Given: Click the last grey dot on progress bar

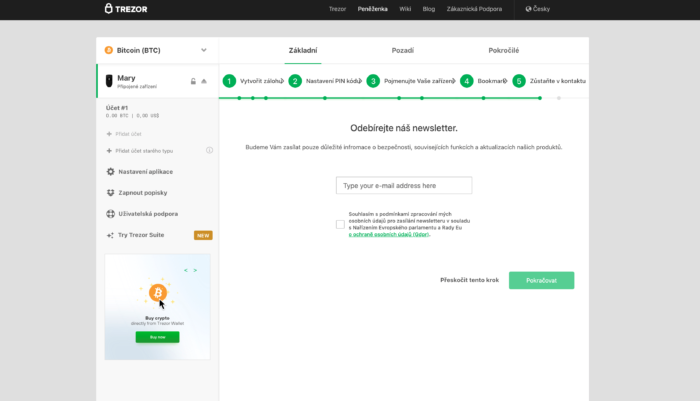Looking at the screenshot, I should [558, 98].
